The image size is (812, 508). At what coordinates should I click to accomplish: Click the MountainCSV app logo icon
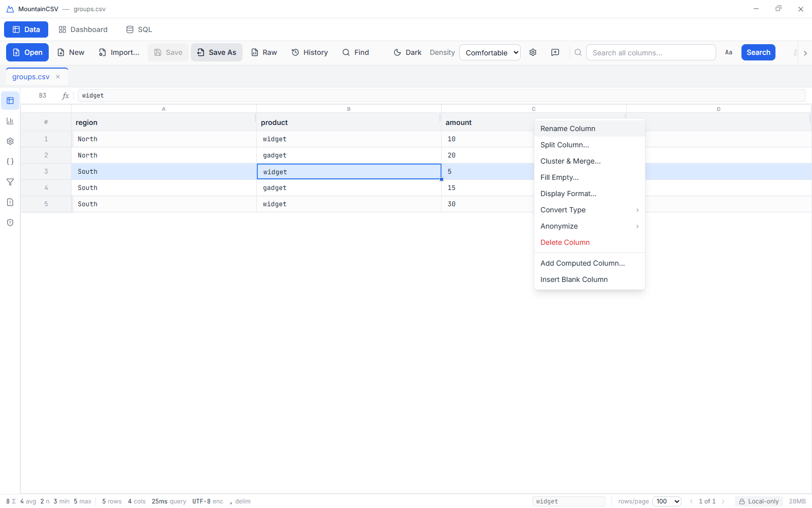tap(10, 9)
